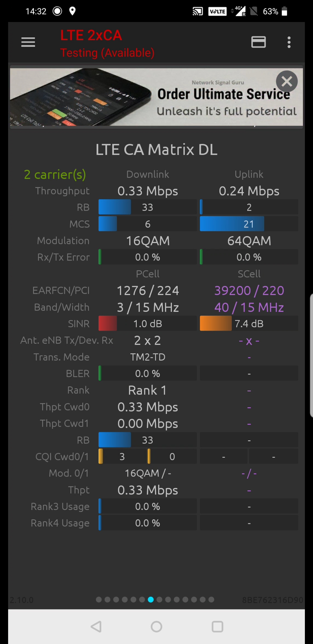Open the three-dot overflow menu
The height and width of the screenshot is (644, 313).
click(289, 42)
